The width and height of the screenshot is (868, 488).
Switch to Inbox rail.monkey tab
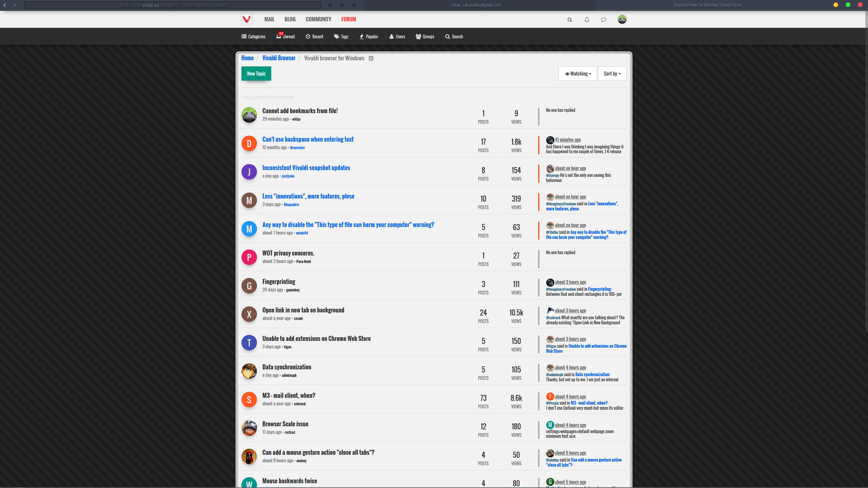coord(476,5)
